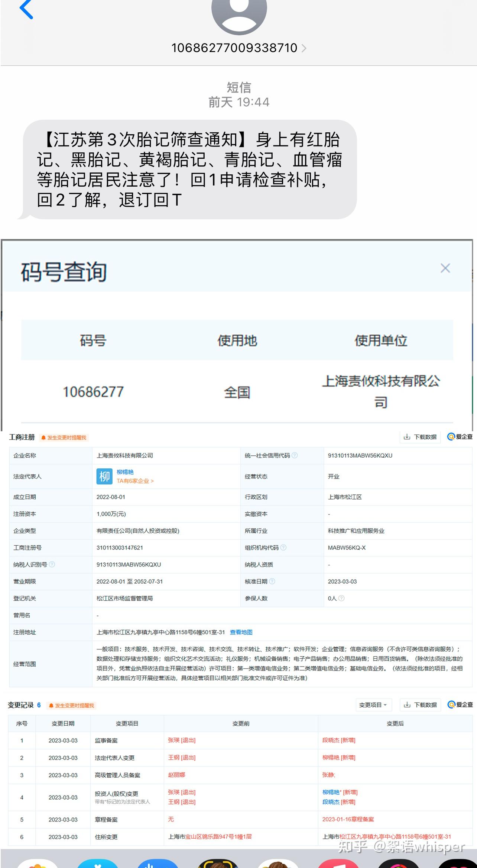This screenshot has width=477, height=868.
Task: Select 上海责攸科技有限公司 in the lookup result
Action: point(381,391)
